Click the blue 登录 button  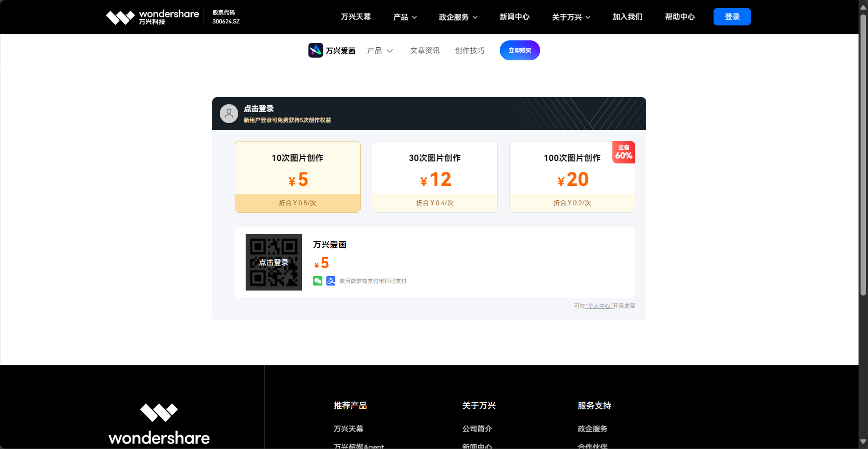[x=732, y=17]
